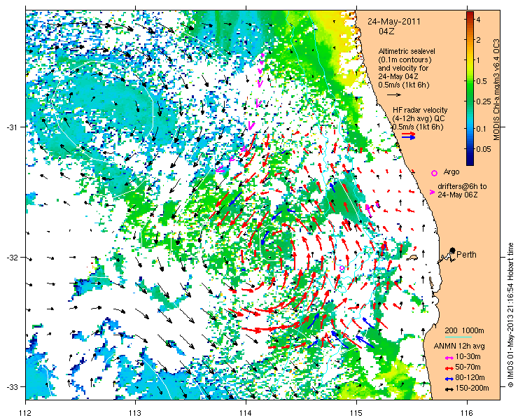This screenshot has width=518, height=420.
Task: Click the '200 1000m' contour label
Action: pyautogui.click(x=465, y=331)
